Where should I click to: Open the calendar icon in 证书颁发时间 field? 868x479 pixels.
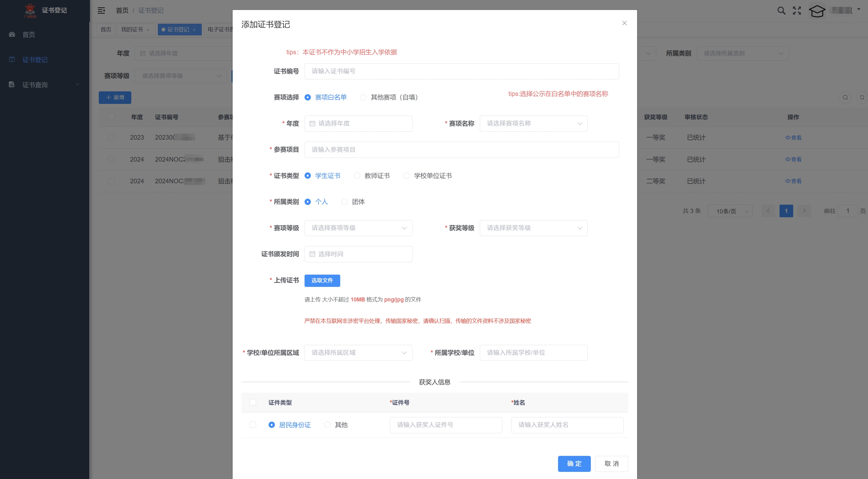(312, 254)
